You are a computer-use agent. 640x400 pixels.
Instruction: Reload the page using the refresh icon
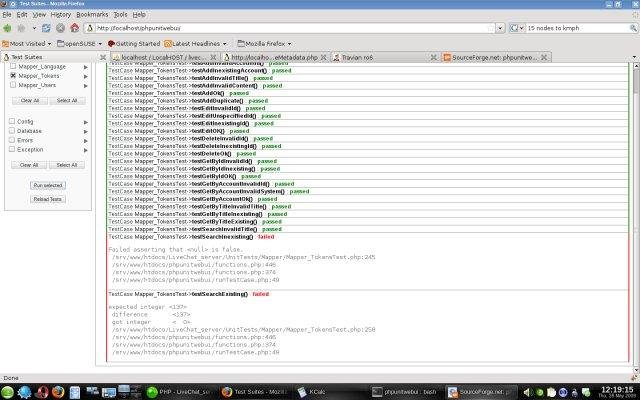46,28
